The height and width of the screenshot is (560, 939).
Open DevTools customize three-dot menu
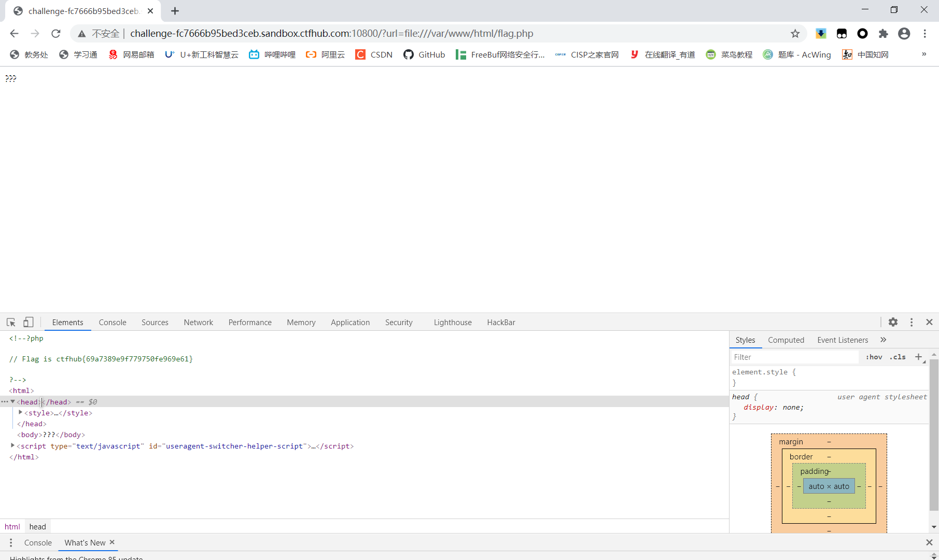(x=911, y=322)
